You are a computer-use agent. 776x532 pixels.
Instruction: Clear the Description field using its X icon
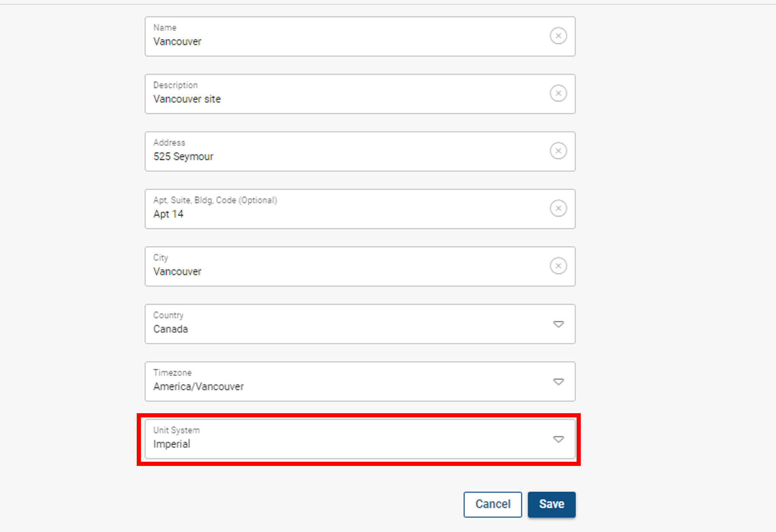tap(558, 93)
